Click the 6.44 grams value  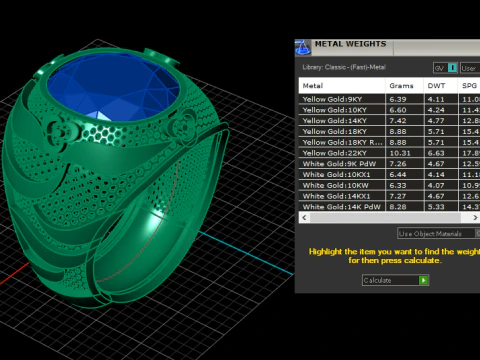pyautogui.click(x=398, y=175)
